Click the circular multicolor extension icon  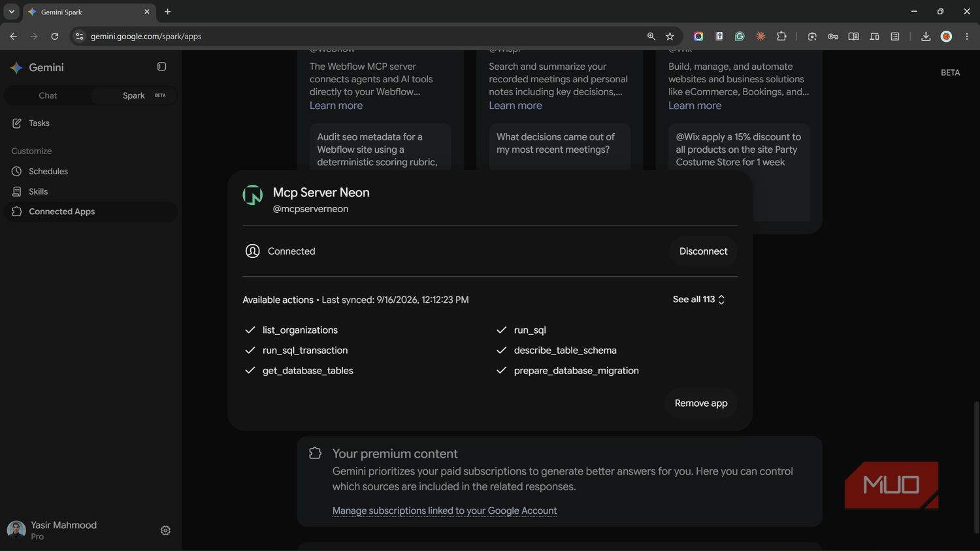click(x=698, y=37)
